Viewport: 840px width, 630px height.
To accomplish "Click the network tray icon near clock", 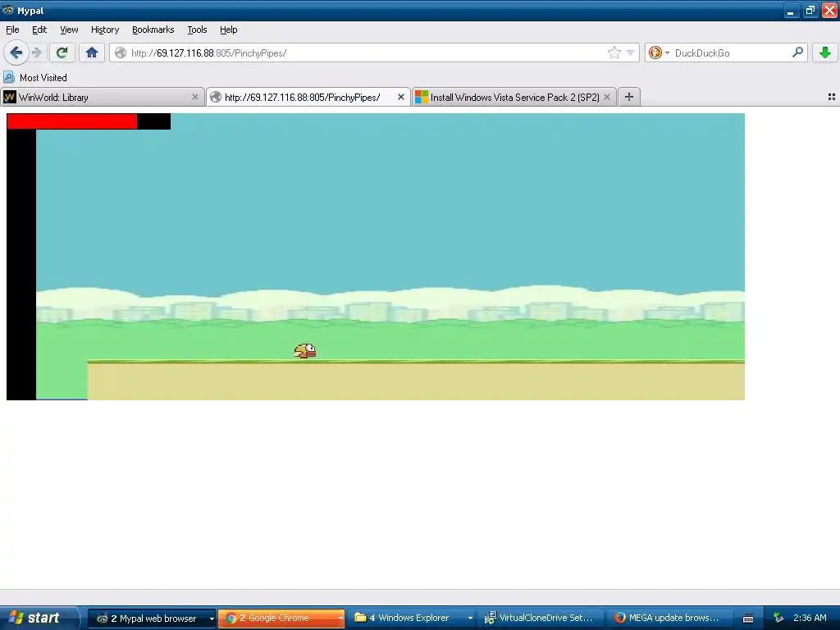I will click(778, 618).
